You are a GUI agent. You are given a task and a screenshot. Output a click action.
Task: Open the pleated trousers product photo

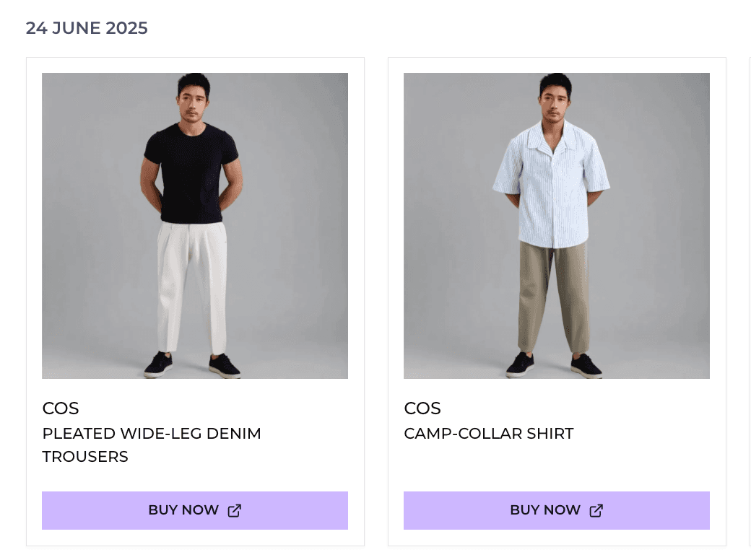point(195,225)
